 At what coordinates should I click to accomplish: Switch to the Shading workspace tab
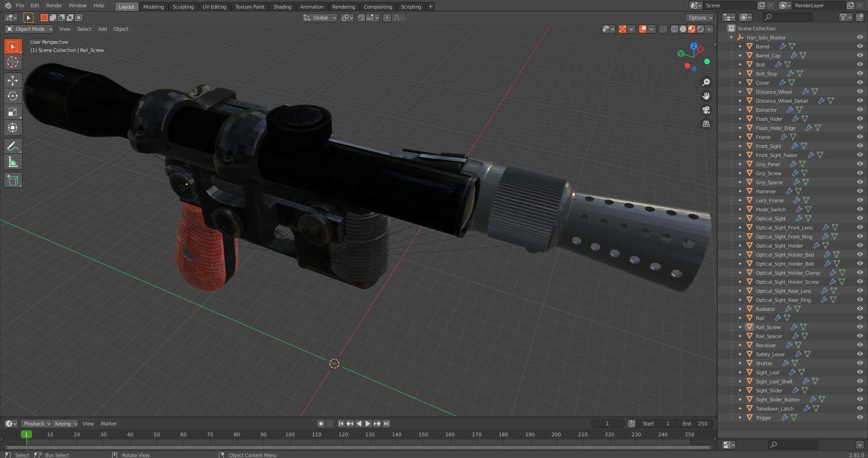coord(282,7)
